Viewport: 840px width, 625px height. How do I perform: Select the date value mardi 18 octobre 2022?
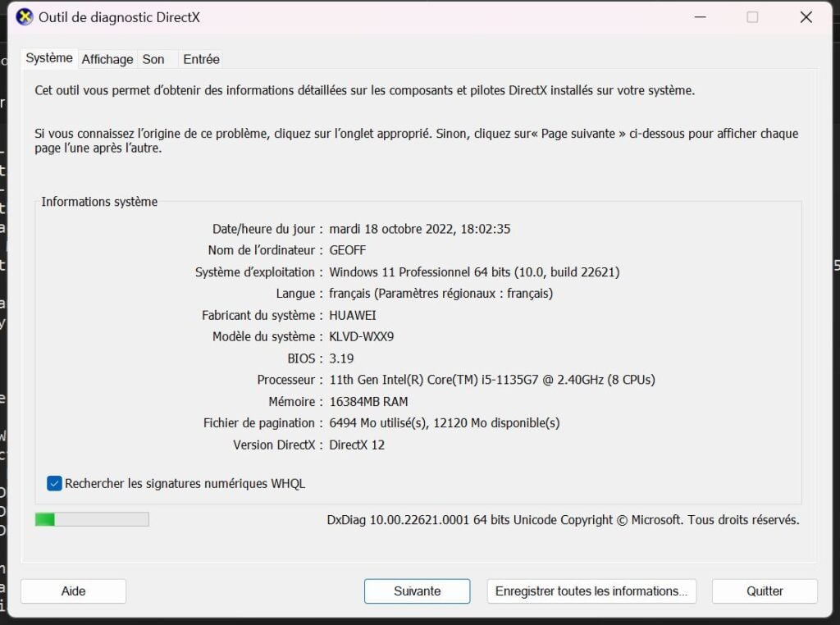tap(420, 229)
